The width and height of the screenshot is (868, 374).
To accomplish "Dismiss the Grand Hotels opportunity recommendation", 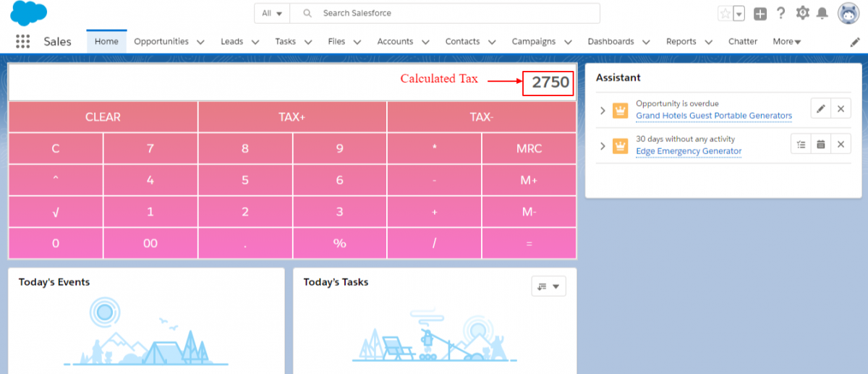I will [841, 109].
